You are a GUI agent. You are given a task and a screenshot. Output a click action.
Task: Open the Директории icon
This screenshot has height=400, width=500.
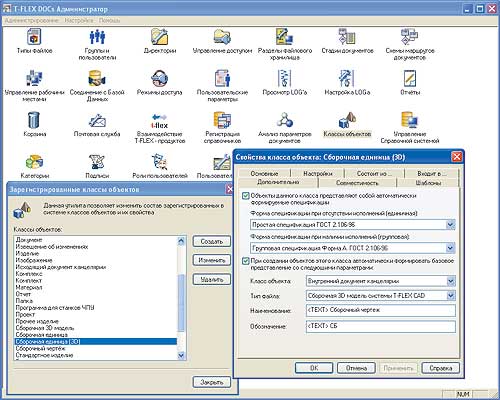tap(160, 36)
